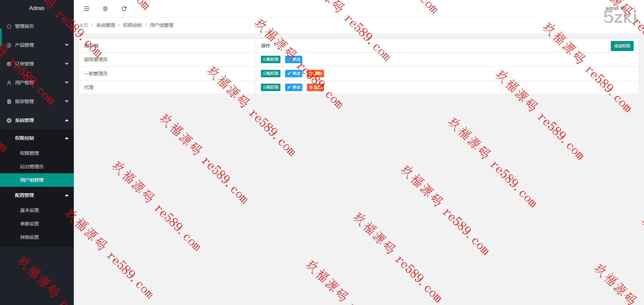Image resolution: width=644 pixels, height=305 pixels.
Task: Select 基本设置 in the sidebar
Action: coord(30,210)
